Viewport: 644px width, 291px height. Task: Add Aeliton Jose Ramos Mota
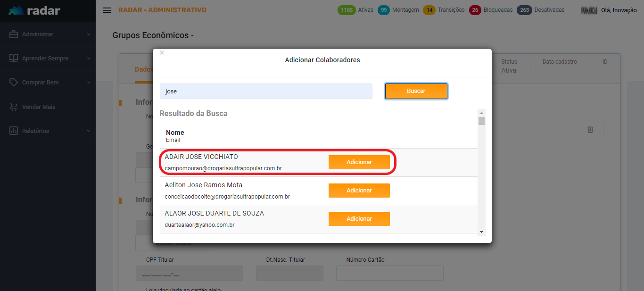(359, 191)
